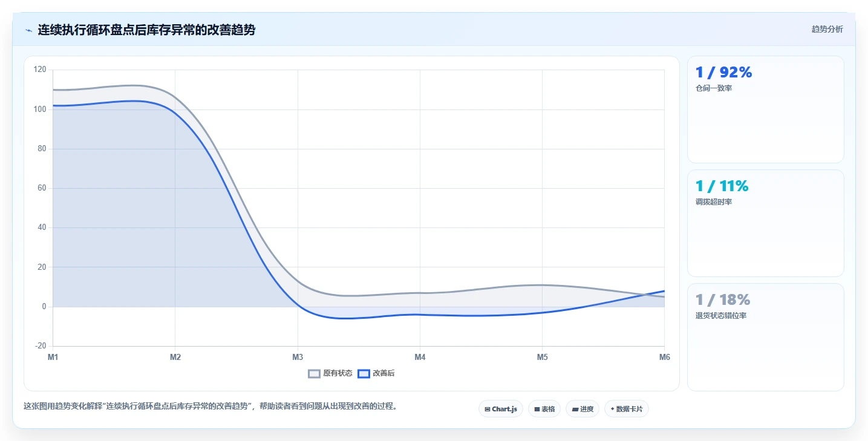Toggle the 改善后 legend entry
This screenshot has width=868, height=441.
pos(376,373)
